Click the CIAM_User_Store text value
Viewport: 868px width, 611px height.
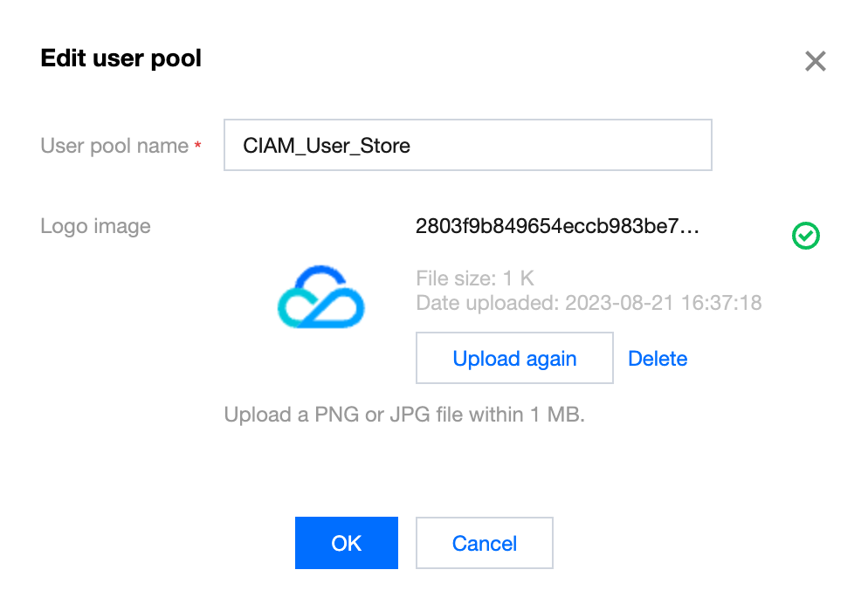click(x=327, y=146)
